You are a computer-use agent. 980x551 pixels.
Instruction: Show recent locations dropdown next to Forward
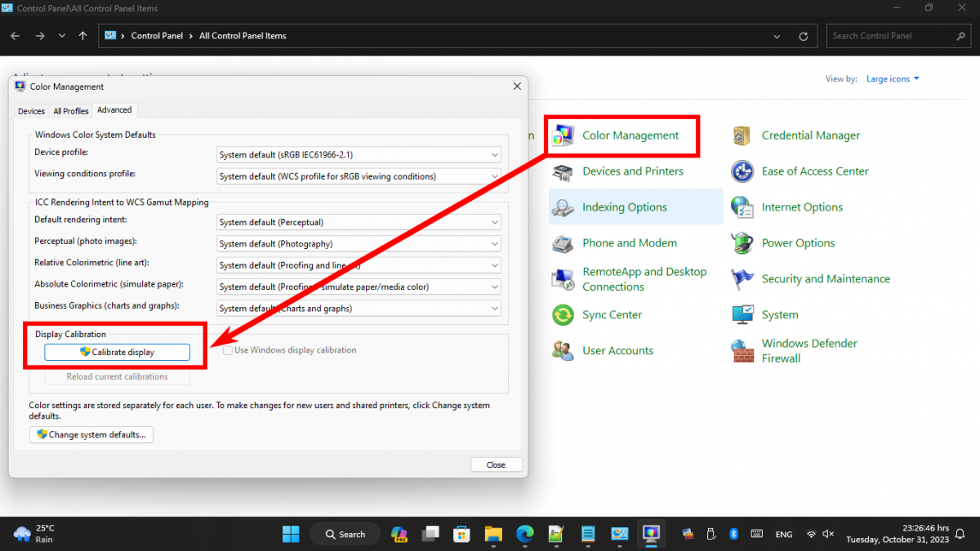[x=62, y=36]
